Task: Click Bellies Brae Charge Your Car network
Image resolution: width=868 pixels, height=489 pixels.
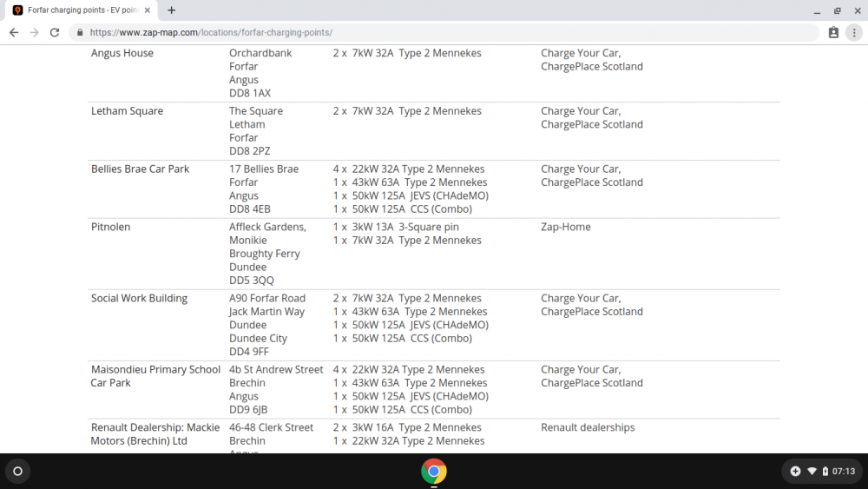Action: [581, 169]
